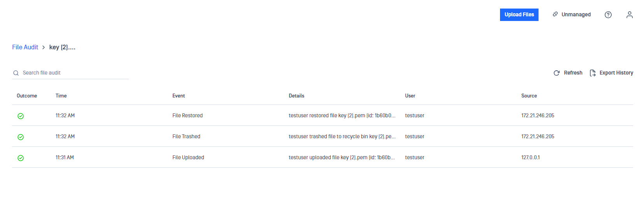
Task: Click success checkmark on File Uploaded row
Action: pyautogui.click(x=21, y=158)
